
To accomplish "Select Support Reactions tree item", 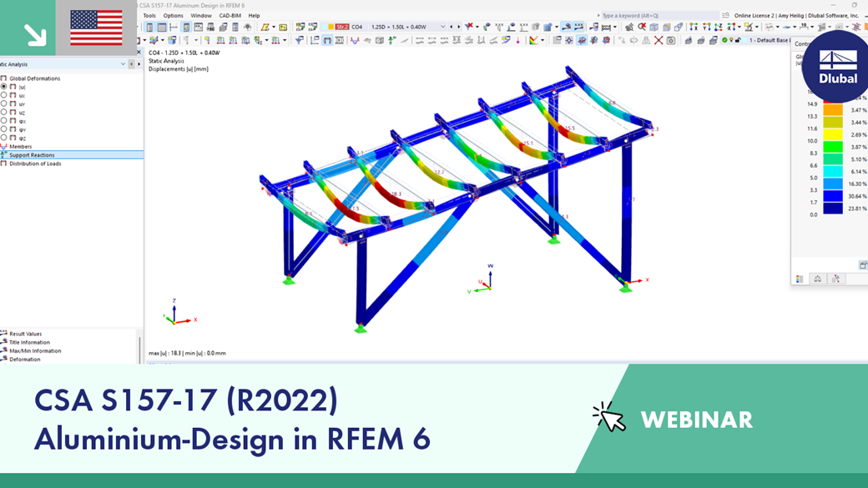I will 32,155.
